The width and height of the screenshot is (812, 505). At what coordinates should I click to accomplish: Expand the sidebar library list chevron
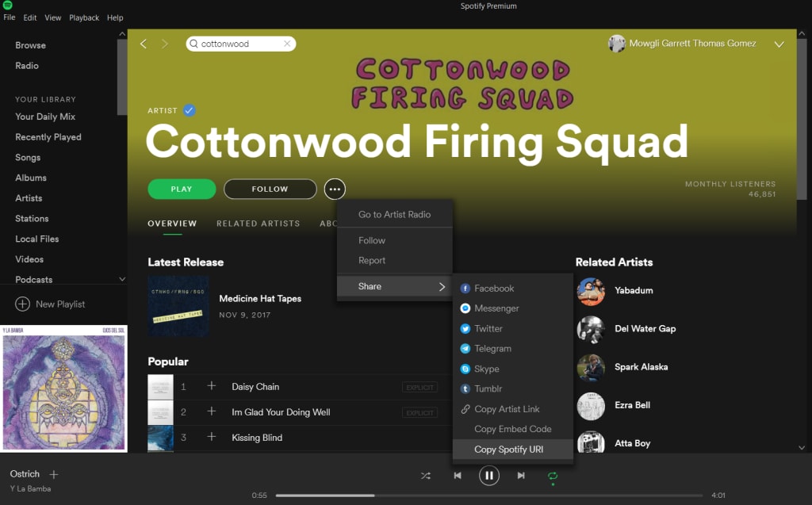click(x=122, y=279)
